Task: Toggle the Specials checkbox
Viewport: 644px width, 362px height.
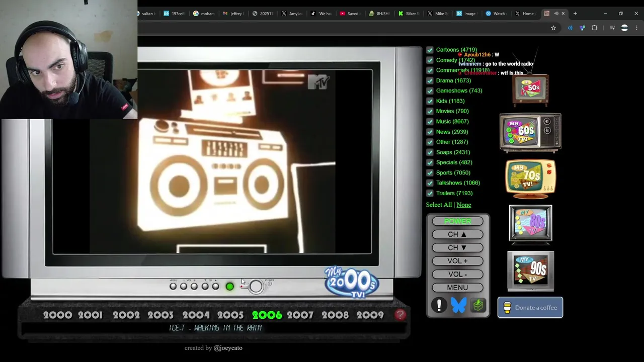Action: [430, 162]
